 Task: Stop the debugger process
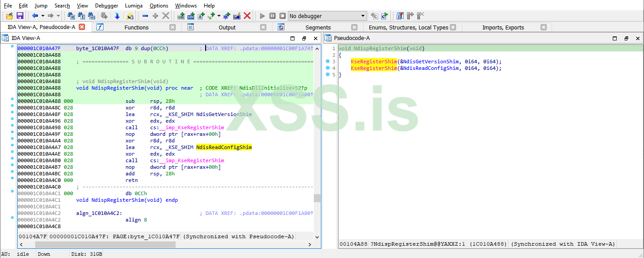[283, 16]
